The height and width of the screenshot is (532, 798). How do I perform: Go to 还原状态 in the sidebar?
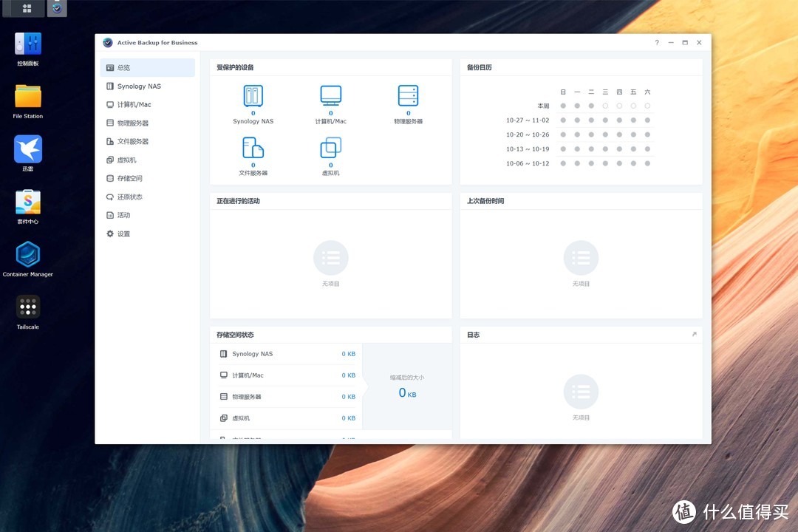(129, 197)
